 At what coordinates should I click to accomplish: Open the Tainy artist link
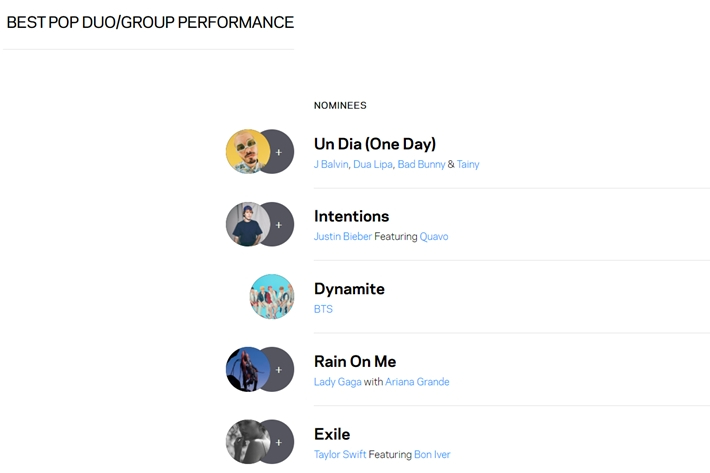coord(468,164)
